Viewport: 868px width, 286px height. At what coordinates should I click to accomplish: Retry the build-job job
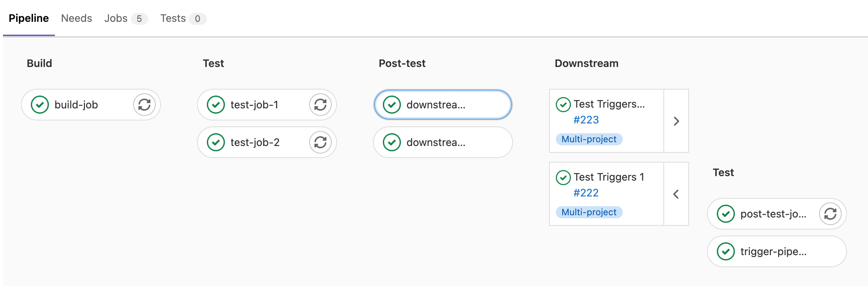click(x=144, y=105)
